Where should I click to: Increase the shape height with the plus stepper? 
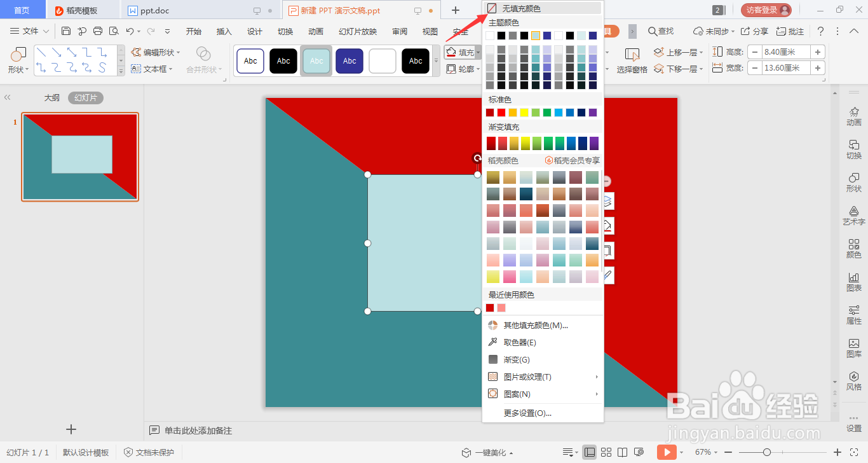coord(818,52)
